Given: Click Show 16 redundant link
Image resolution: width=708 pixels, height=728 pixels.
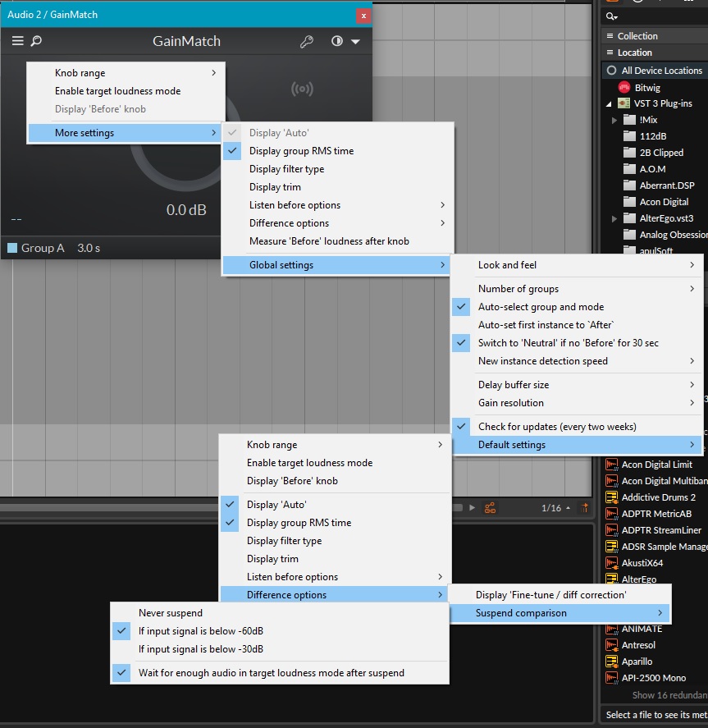Looking at the screenshot, I should pos(670,695).
